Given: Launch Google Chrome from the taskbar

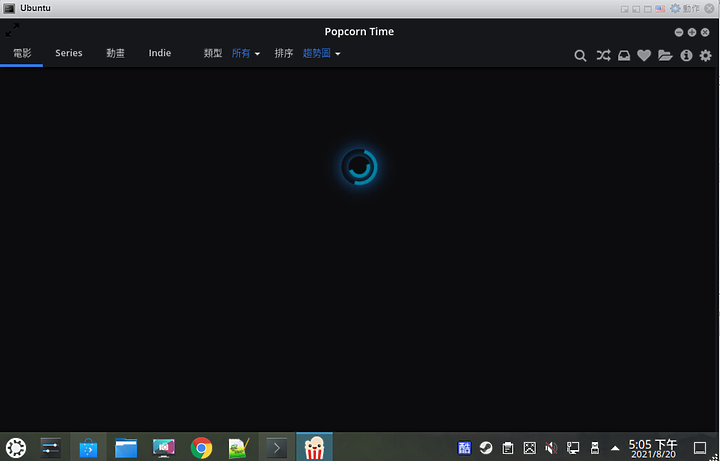Looking at the screenshot, I should [201, 447].
